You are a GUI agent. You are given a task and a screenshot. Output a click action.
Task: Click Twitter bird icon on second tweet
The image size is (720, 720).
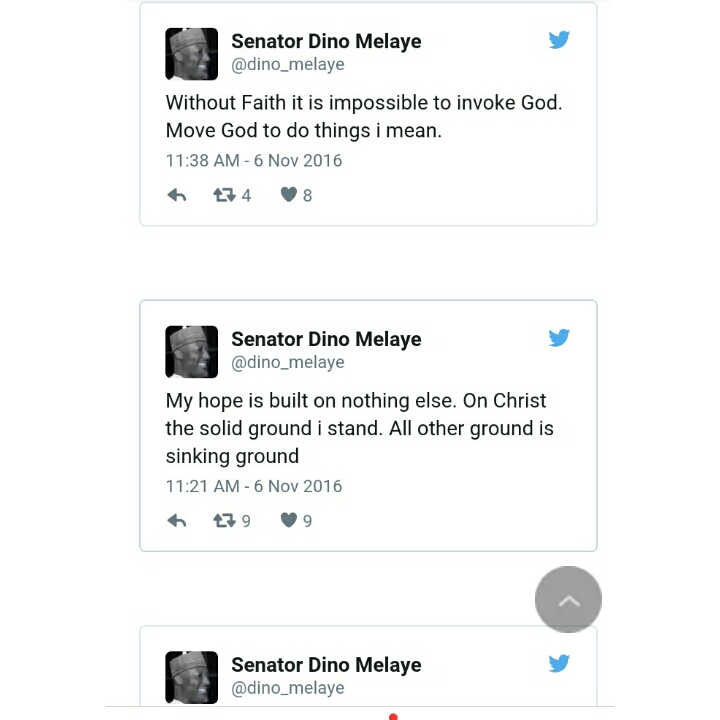(559, 338)
